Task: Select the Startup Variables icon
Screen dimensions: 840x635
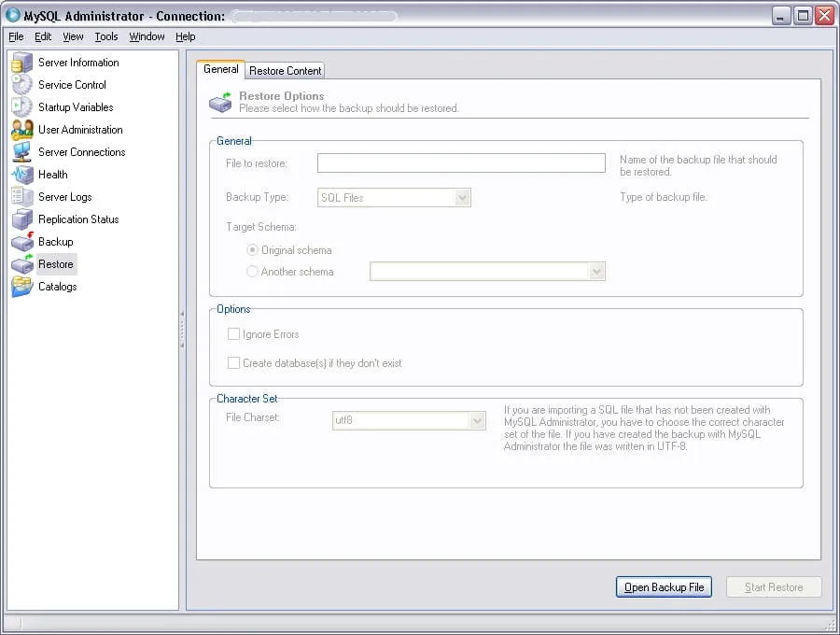Action: (x=21, y=107)
